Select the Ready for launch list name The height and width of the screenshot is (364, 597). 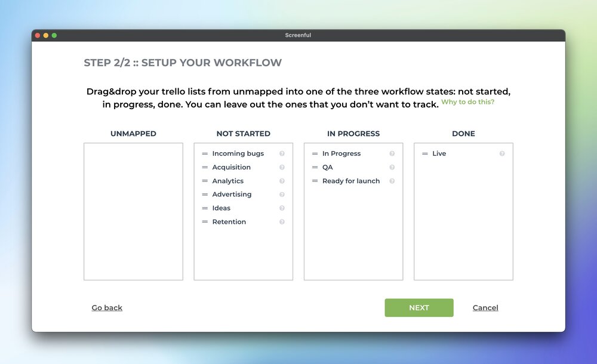[351, 181]
